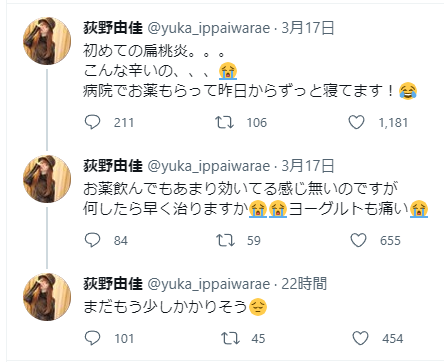444x362 pixels.
Task: Retweet the tweet with 59 retweets
Action: [x=225, y=240]
